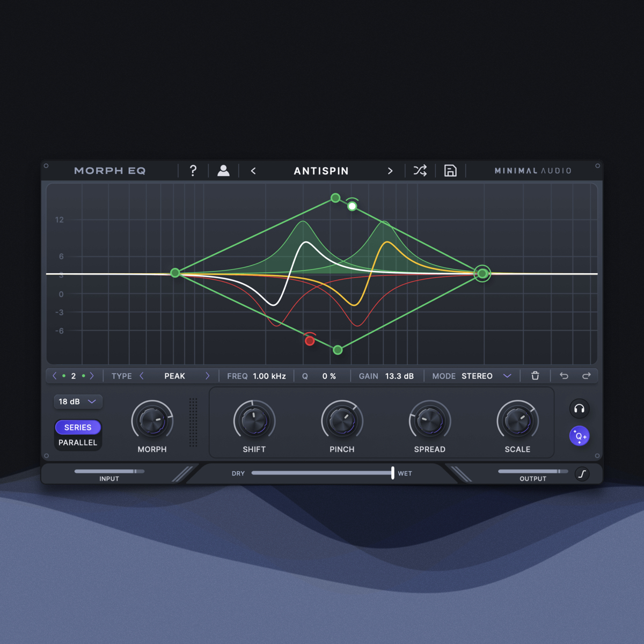Click the MORPH EQ title logo
This screenshot has width=644, height=644.
[110, 171]
